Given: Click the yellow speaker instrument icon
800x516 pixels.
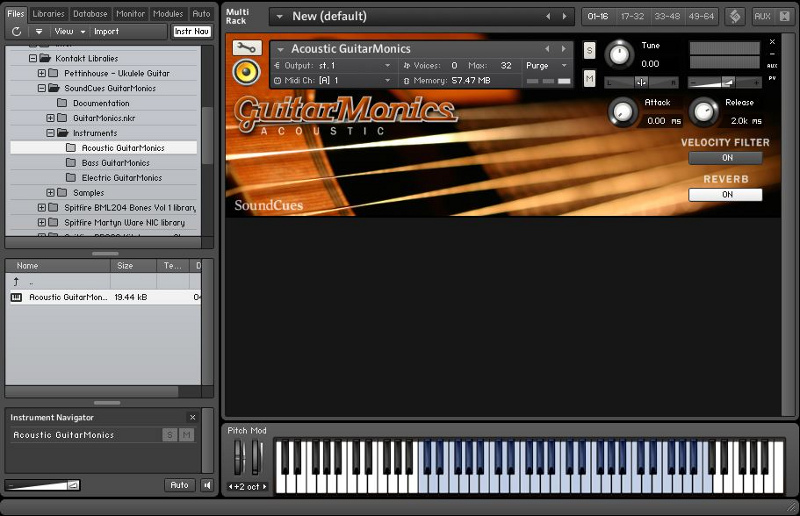Looking at the screenshot, I should pyautogui.click(x=246, y=71).
